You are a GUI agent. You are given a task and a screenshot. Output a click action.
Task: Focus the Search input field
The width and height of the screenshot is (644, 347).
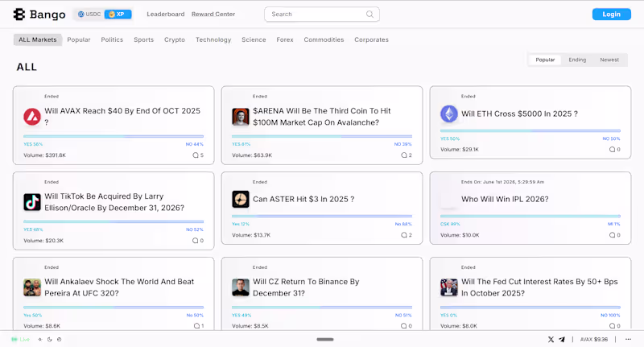(321, 14)
